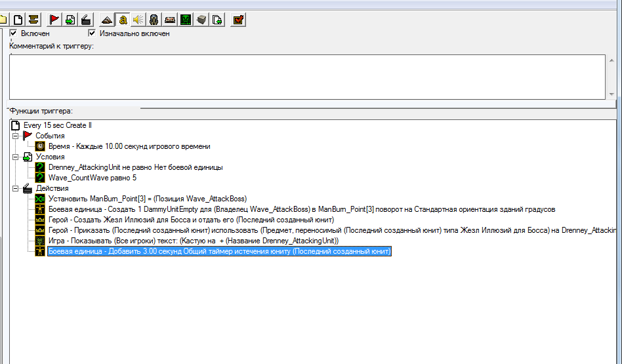The height and width of the screenshot is (364, 622).
Task: Open the Object Editor helmet icon
Action: [x=154, y=20]
